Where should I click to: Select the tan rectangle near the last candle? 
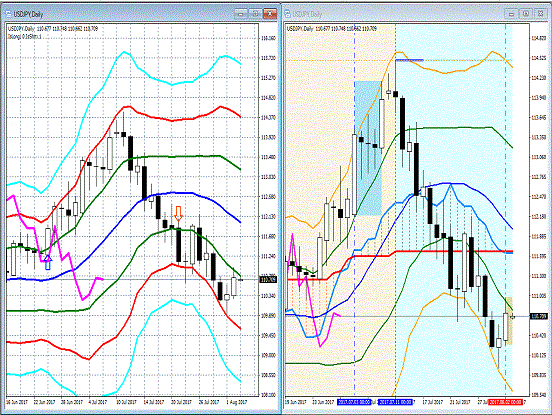coord(509,321)
